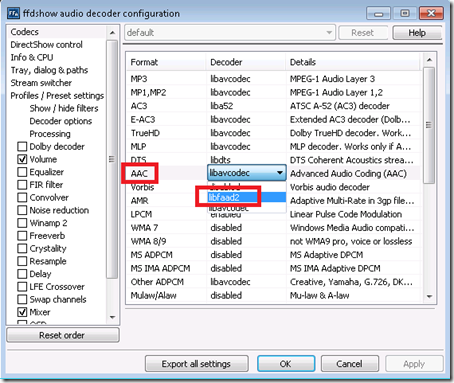Click the Details column header
The width and height of the screenshot is (454, 383).
tap(353, 62)
